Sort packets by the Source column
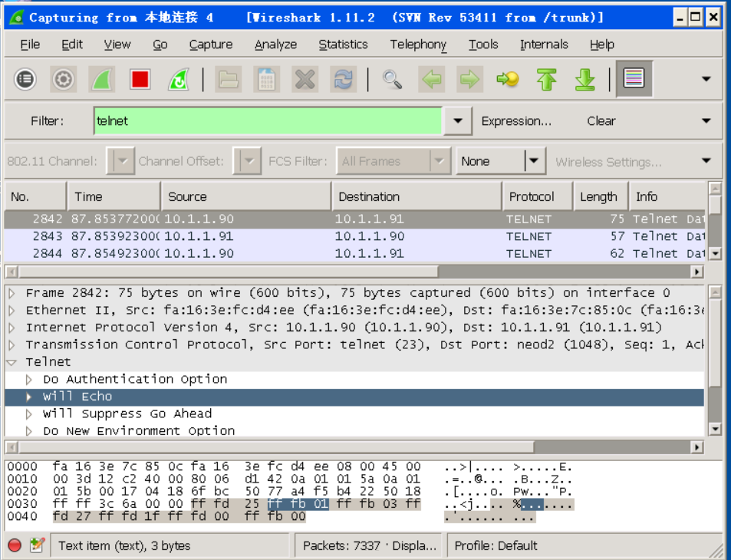Viewport: 731px width, 560px height. point(246,197)
